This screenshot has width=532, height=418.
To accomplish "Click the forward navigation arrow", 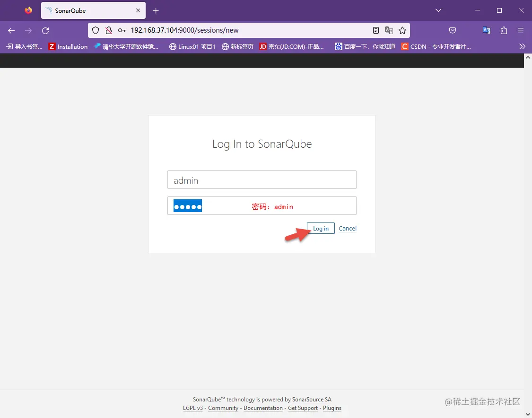I will 28,31.
